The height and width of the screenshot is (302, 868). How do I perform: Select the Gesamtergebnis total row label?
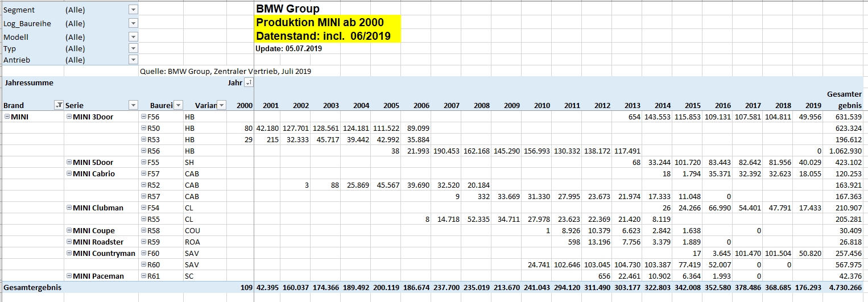(x=32, y=287)
